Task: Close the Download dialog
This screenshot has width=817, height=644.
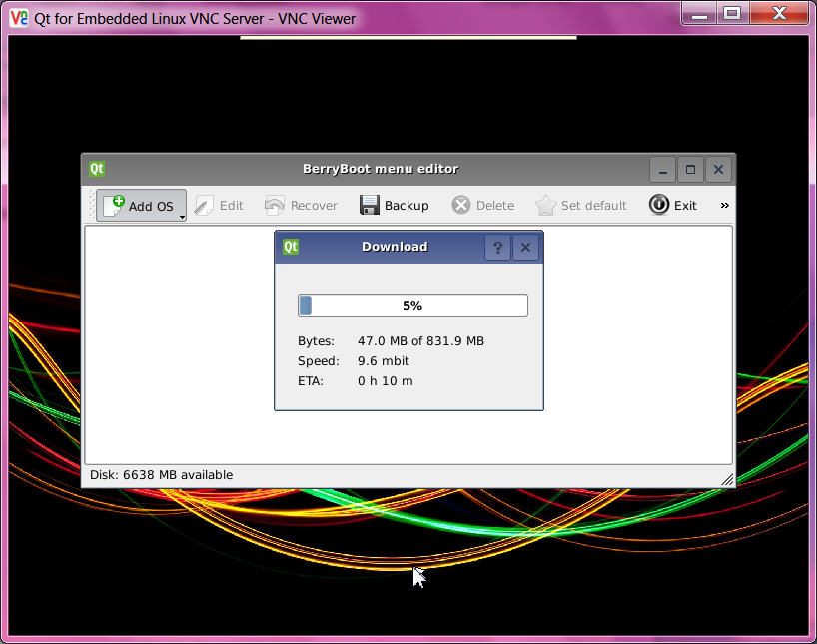Action: (525, 248)
